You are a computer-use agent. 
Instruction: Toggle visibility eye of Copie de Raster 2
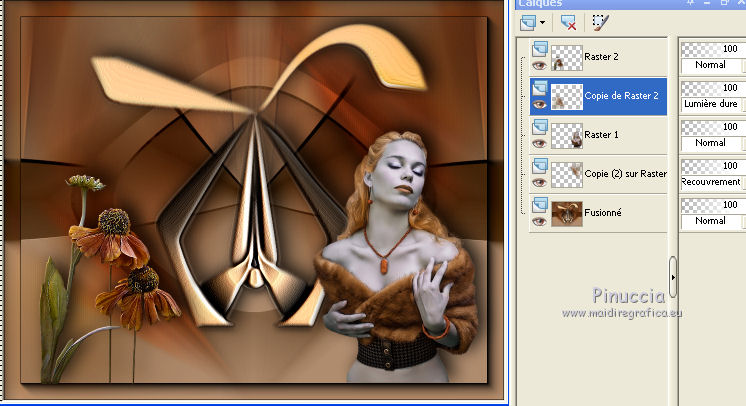539,105
